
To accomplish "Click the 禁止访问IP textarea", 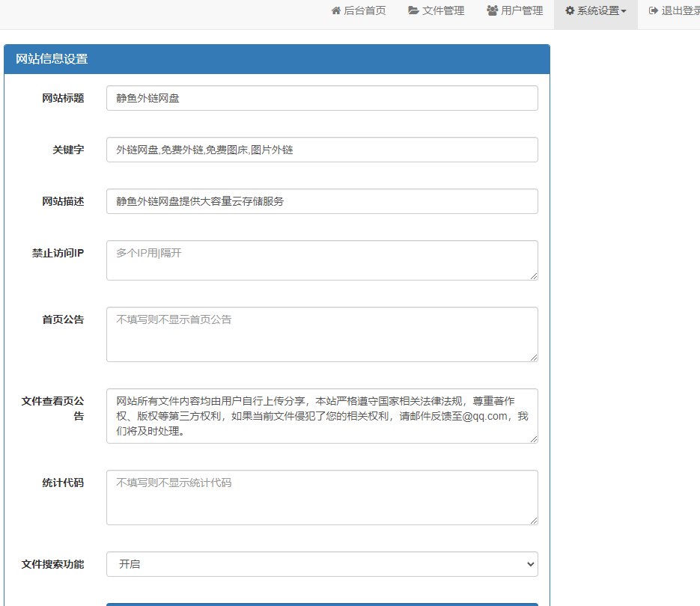I will [x=322, y=260].
